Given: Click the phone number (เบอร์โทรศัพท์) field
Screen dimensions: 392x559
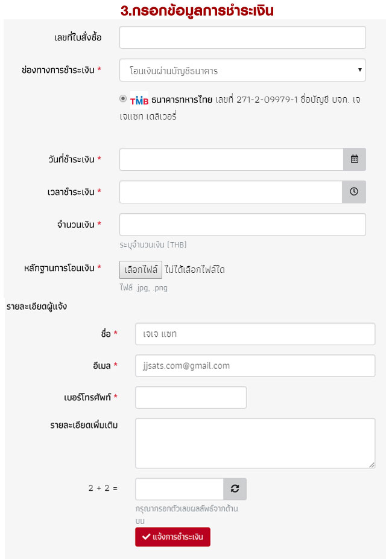Looking at the screenshot, I should pyautogui.click(x=191, y=397).
